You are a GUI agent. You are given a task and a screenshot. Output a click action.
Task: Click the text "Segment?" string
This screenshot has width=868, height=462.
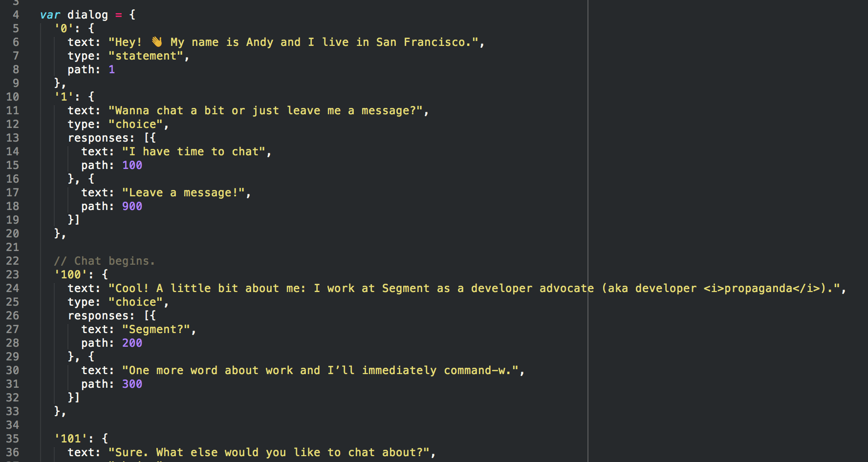click(156, 329)
